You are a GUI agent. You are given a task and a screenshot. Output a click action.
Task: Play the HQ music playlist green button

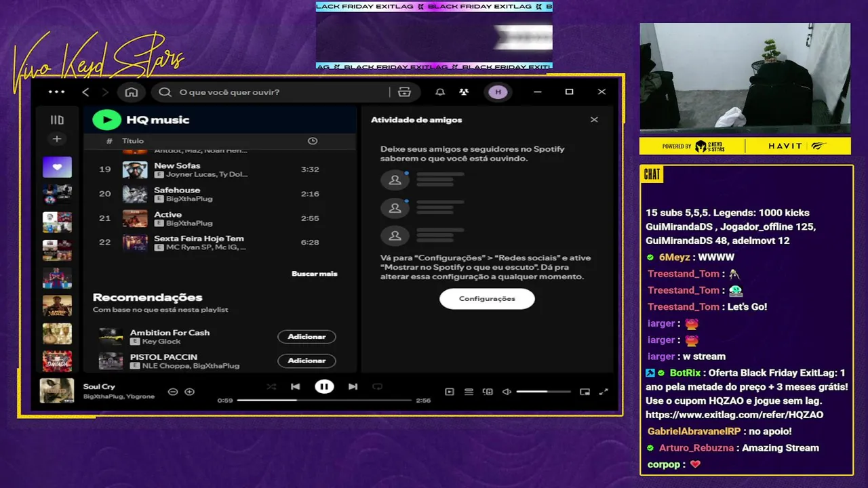106,120
